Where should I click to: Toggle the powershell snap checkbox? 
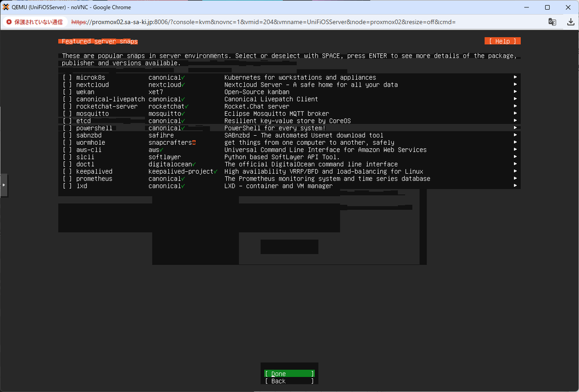point(67,128)
